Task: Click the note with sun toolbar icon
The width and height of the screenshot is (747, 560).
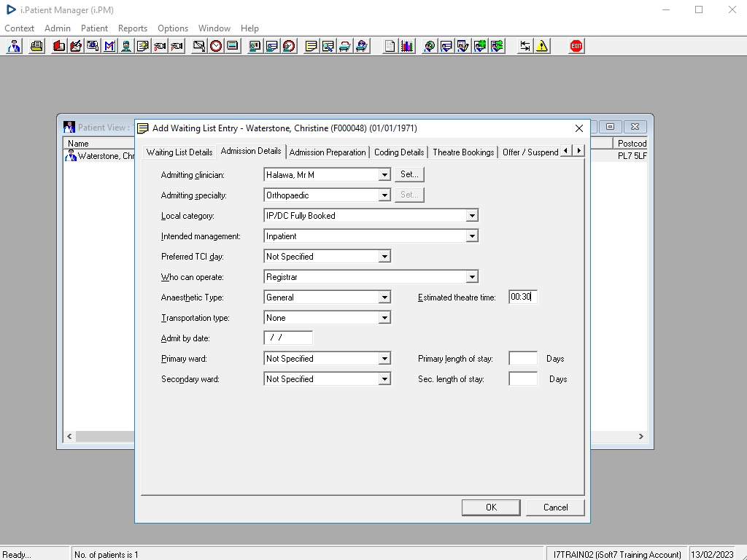Action: pos(143,46)
